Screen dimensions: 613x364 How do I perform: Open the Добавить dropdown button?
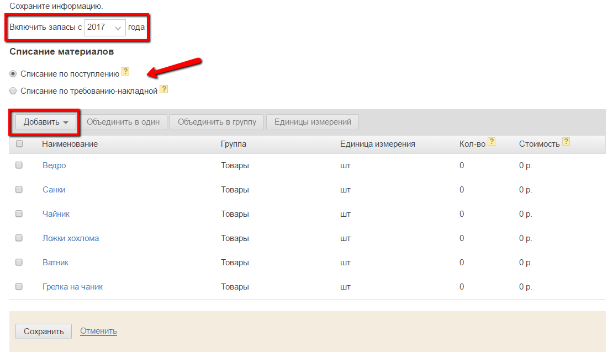coord(46,122)
